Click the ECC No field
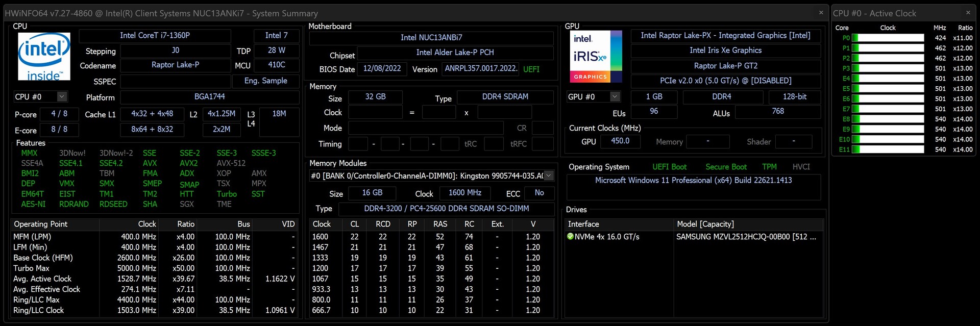980x326 pixels. [x=540, y=193]
